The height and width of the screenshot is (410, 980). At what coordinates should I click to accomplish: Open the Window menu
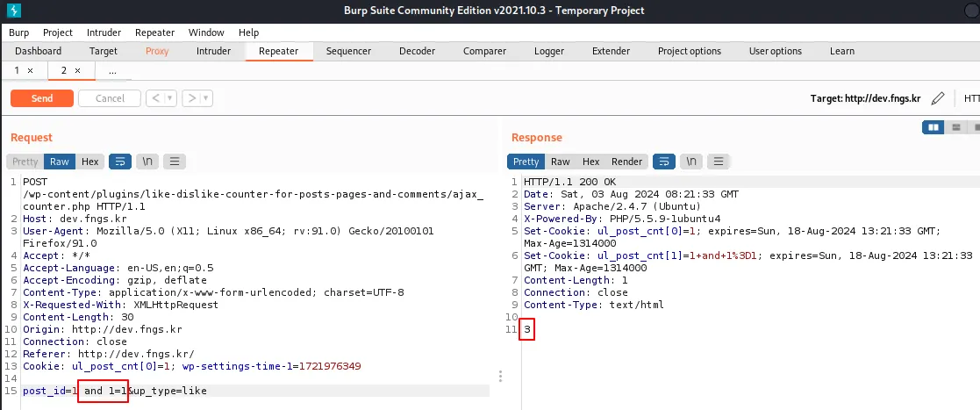pyautogui.click(x=206, y=32)
